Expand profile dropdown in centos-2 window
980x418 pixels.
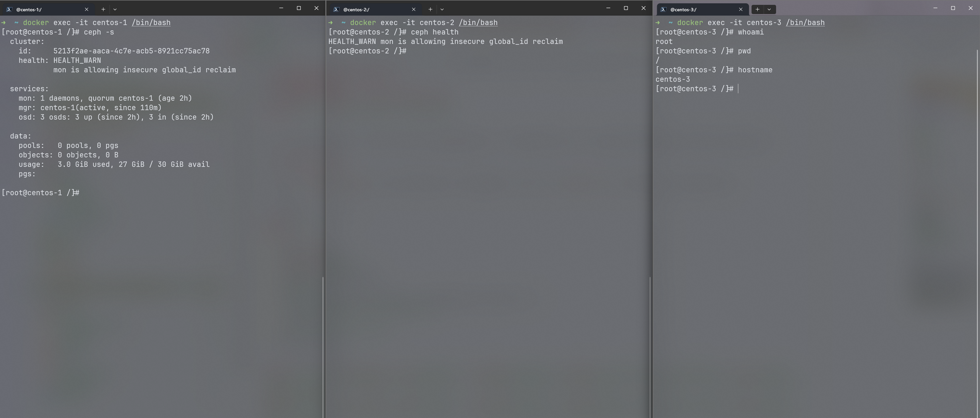(x=442, y=9)
